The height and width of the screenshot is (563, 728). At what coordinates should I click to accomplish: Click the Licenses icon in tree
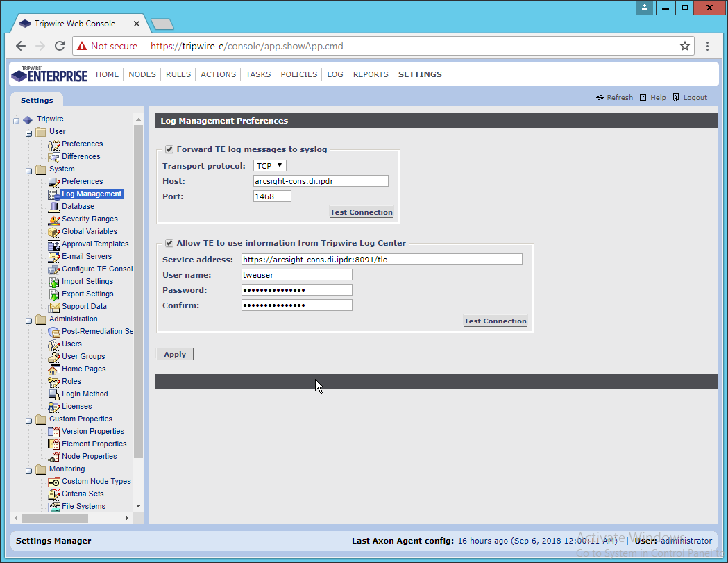[54, 406]
